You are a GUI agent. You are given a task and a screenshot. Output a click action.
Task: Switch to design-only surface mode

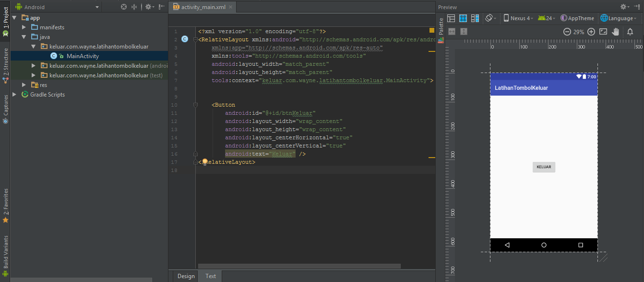pyautogui.click(x=451, y=18)
